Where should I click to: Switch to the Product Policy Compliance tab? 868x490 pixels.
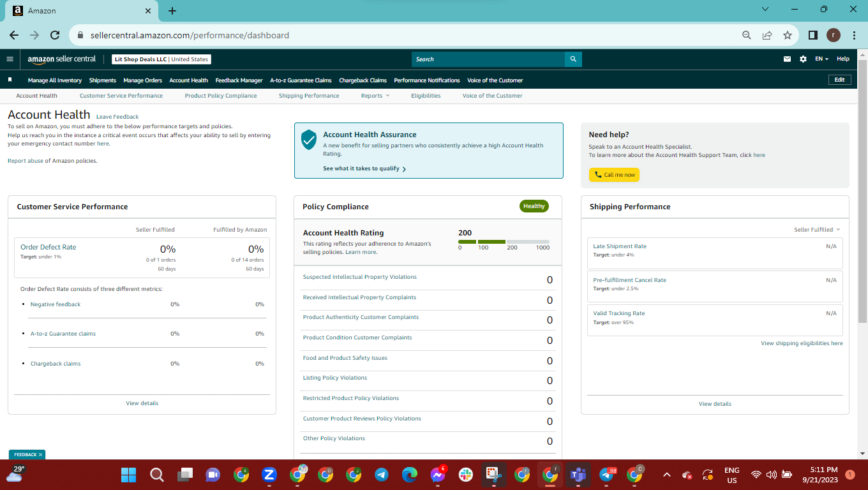coord(221,96)
